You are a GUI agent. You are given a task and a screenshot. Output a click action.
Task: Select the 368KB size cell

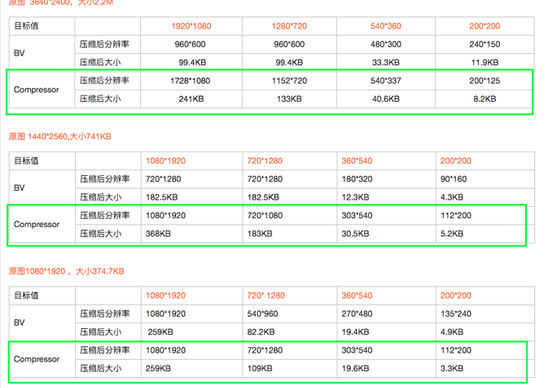[x=158, y=234]
